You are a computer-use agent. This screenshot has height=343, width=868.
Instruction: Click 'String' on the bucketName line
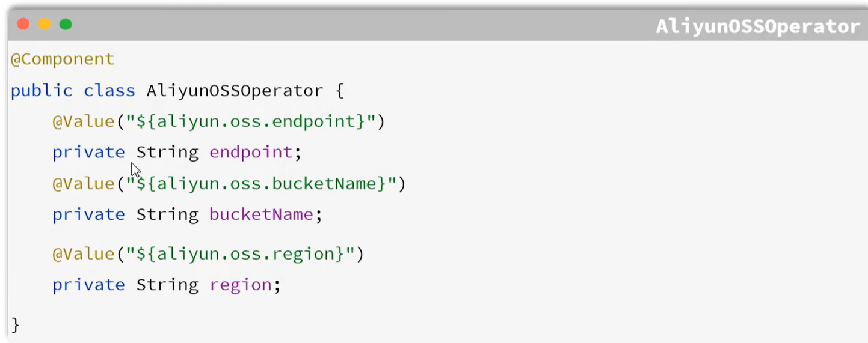click(x=167, y=214)
